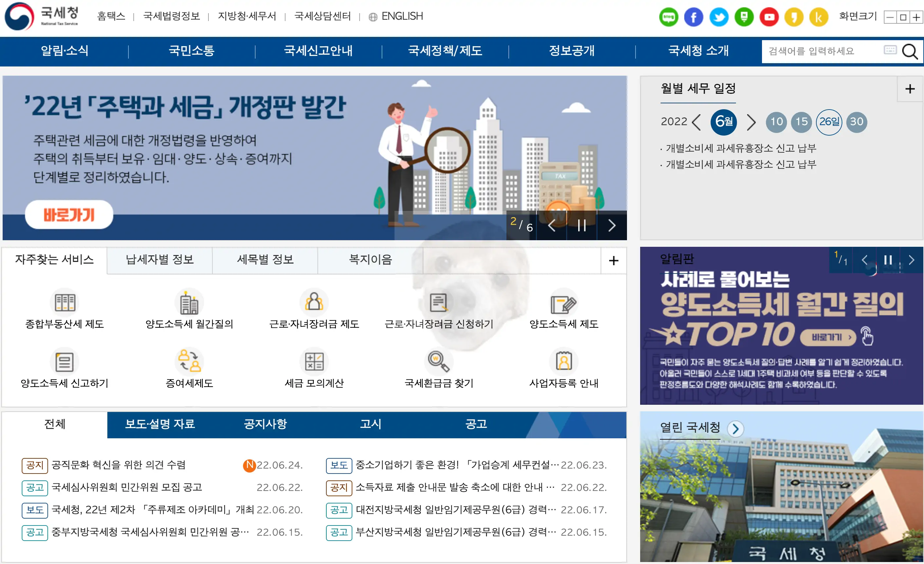Open the National Tax Service Facebook page
This screenshot has height=564, width=924.
pos(693,16)
